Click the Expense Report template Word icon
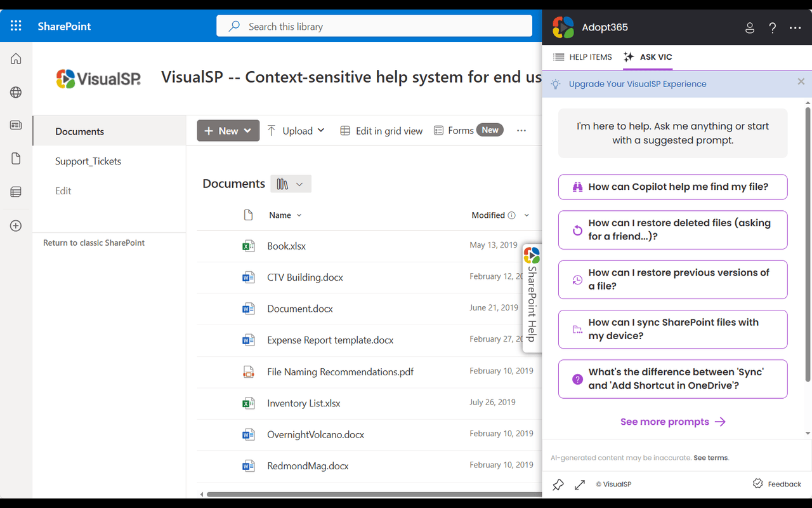Image resolution: width=812 pixels, height=508 pixels. click(249, 340)
